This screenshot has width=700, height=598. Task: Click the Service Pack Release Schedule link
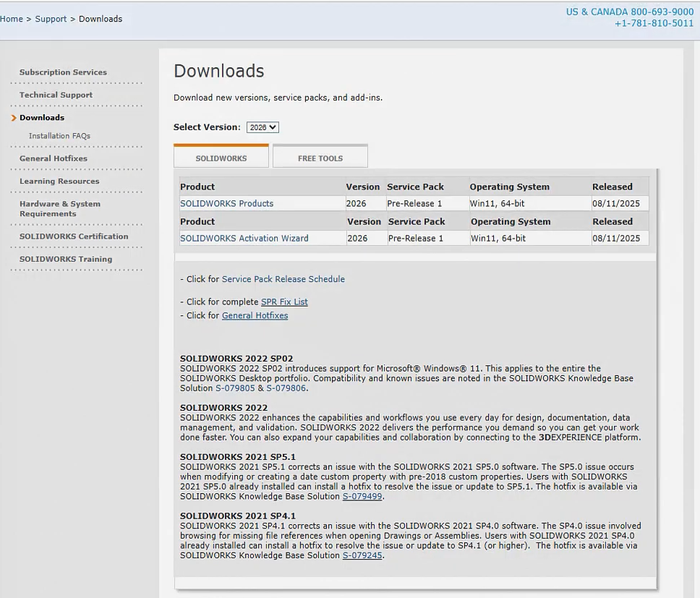click(x=283, y=279)
